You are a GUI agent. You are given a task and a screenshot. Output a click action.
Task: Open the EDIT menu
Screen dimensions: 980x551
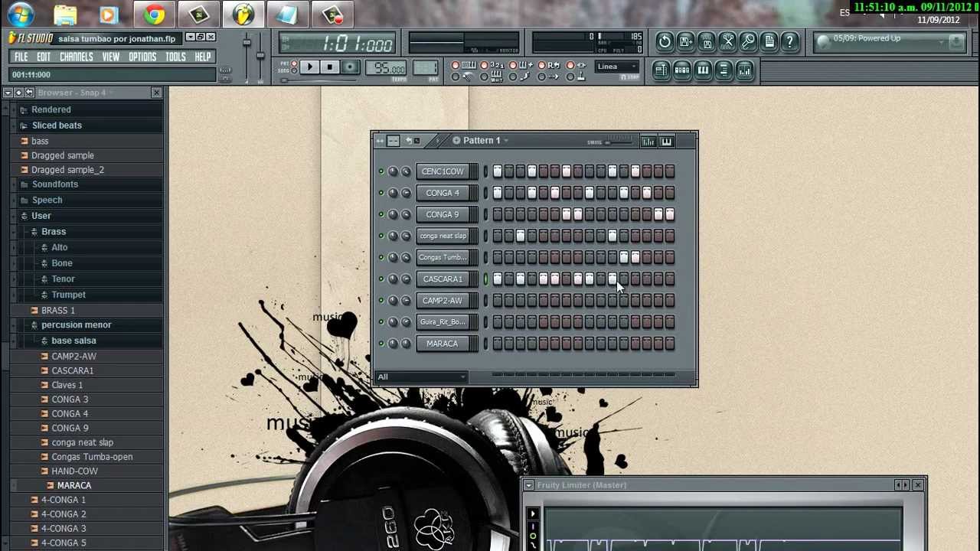click(44, 57)
